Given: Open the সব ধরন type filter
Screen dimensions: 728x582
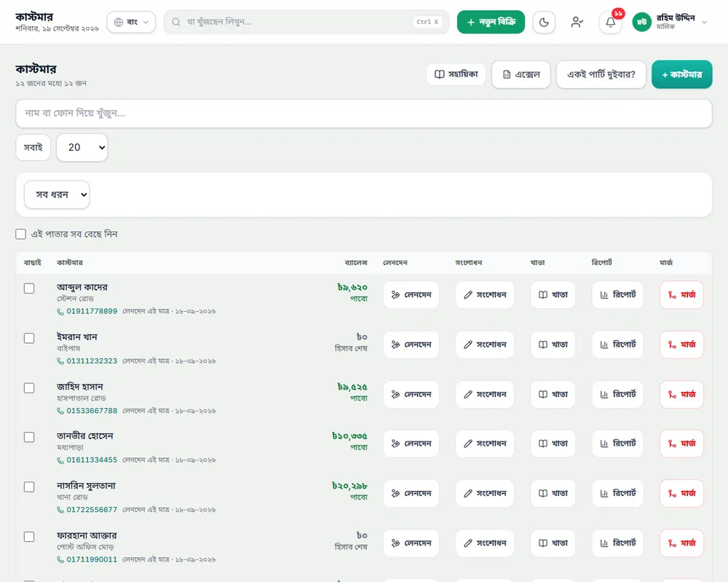Looking at the screenshot, I should tap(57, 194).
